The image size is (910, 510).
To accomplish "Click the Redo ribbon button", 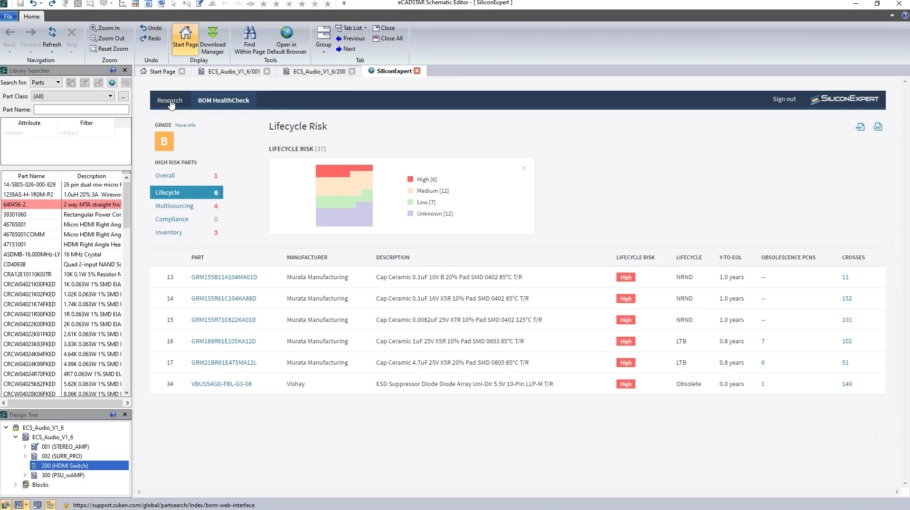I will (150, 38).
